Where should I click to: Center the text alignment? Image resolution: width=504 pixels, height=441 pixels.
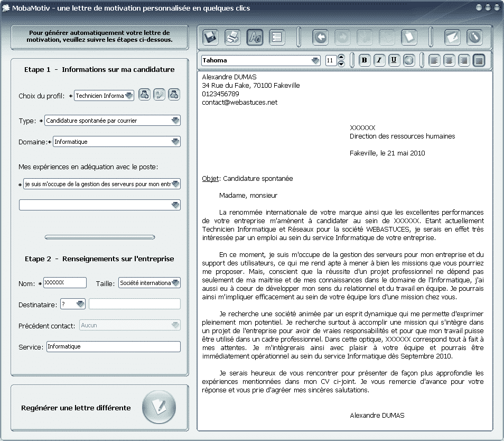coord(449,60)
